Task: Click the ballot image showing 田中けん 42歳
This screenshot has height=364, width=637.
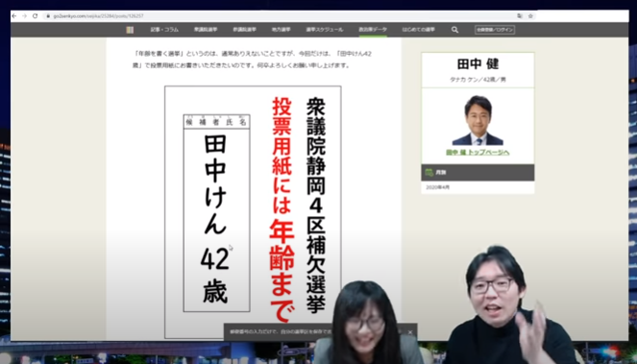Action: coord(253,212)
